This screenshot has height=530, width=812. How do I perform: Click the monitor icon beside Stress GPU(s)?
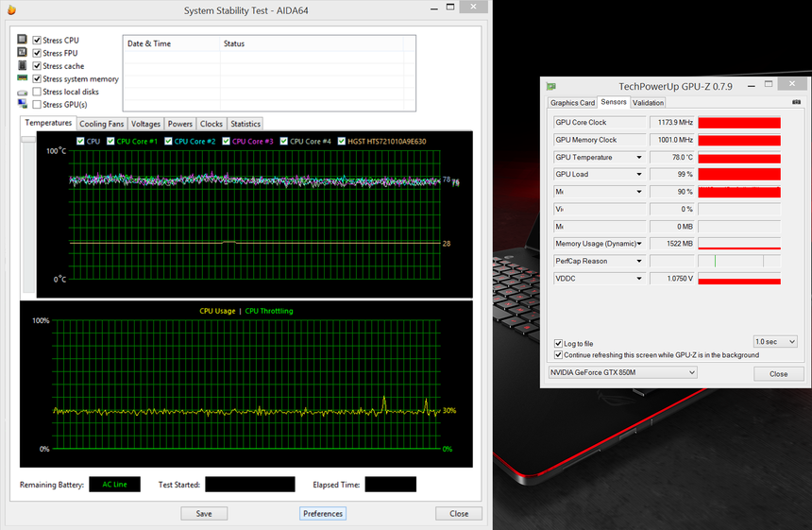pos(23,104)
